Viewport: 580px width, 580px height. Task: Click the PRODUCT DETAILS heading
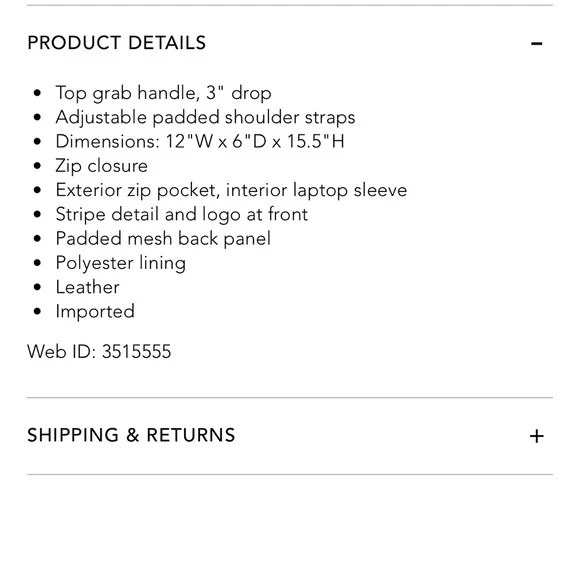coord(117,43)
